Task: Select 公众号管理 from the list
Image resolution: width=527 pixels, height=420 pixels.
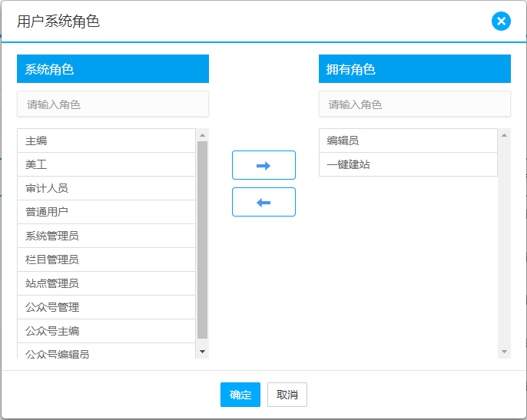Action: (x=107, y=307)
